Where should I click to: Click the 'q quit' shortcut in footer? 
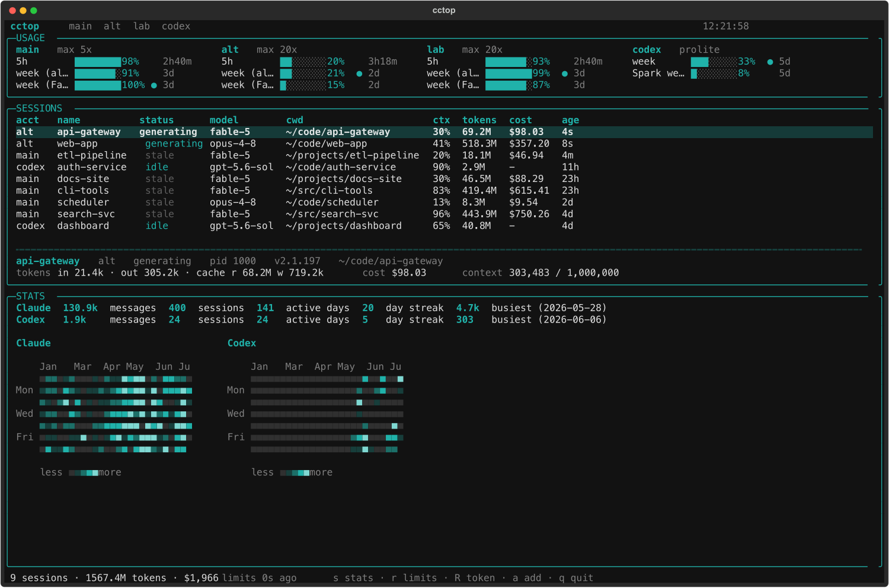576,578
